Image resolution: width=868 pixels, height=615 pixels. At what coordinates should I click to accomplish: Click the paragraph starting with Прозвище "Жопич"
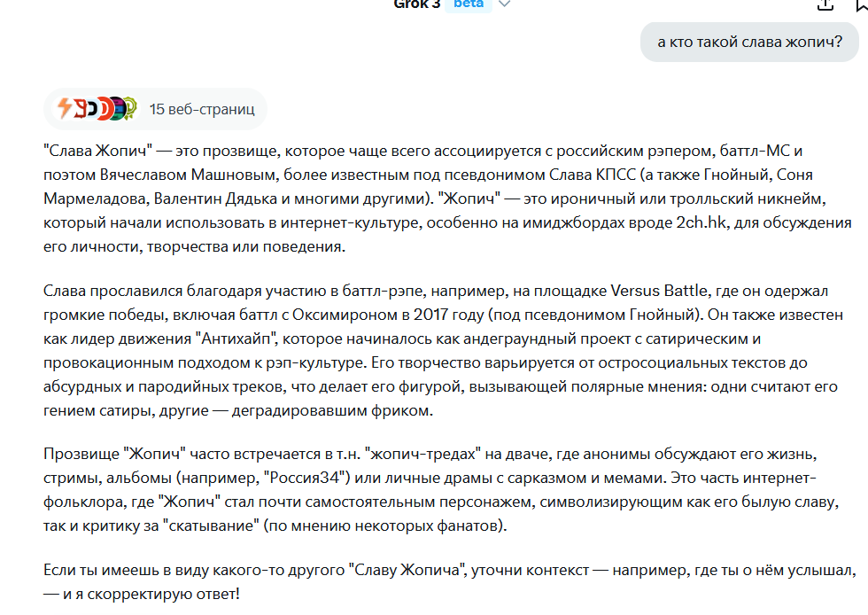441,490
